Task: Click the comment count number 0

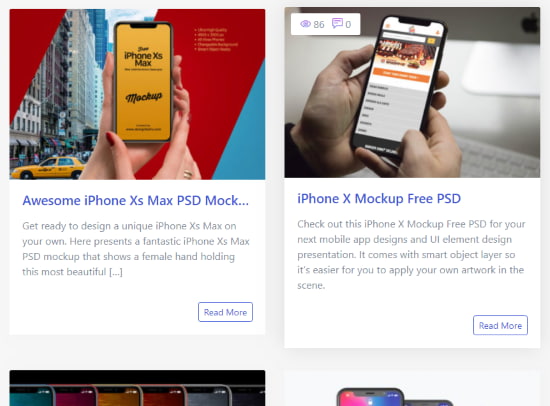Action: point(348,24)
